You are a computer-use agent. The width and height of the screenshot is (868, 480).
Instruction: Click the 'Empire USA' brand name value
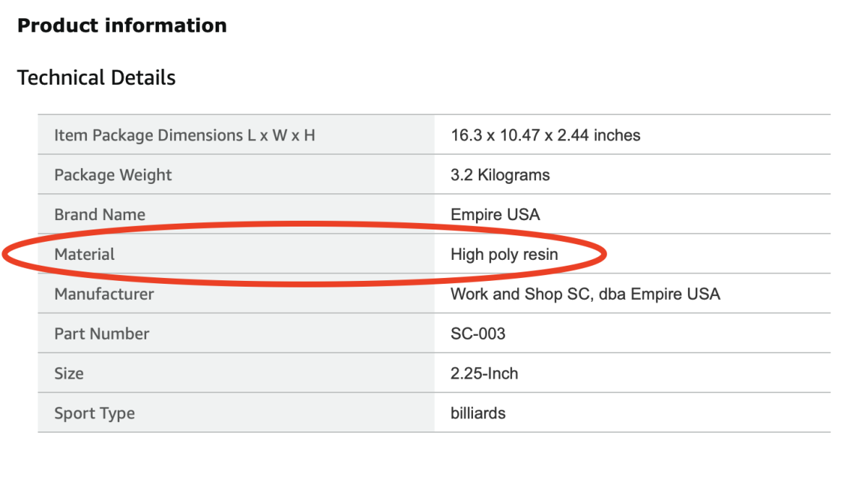pyautogui.click(x=495, y=215)
